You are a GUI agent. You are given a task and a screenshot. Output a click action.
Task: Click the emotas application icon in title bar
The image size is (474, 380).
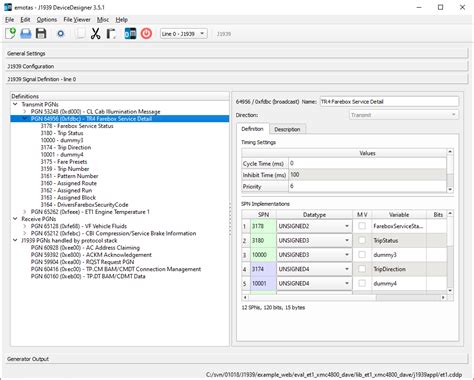(x=8, y=7)
